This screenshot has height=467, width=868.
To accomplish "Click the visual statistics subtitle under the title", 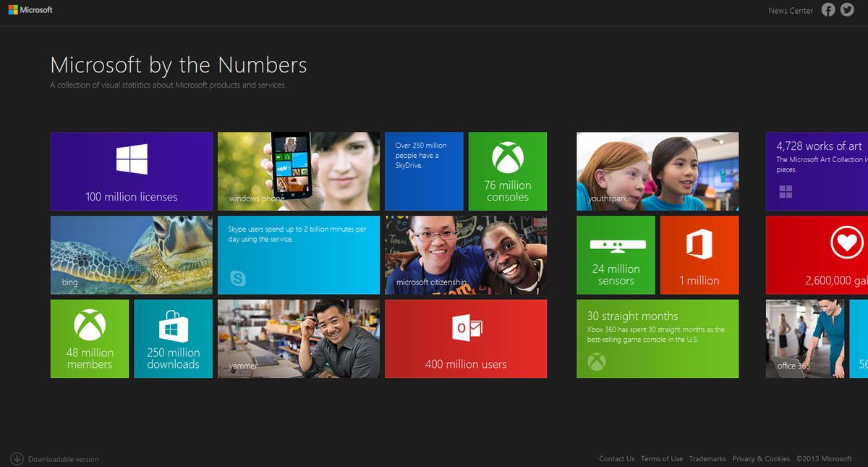I will (169, 85).
